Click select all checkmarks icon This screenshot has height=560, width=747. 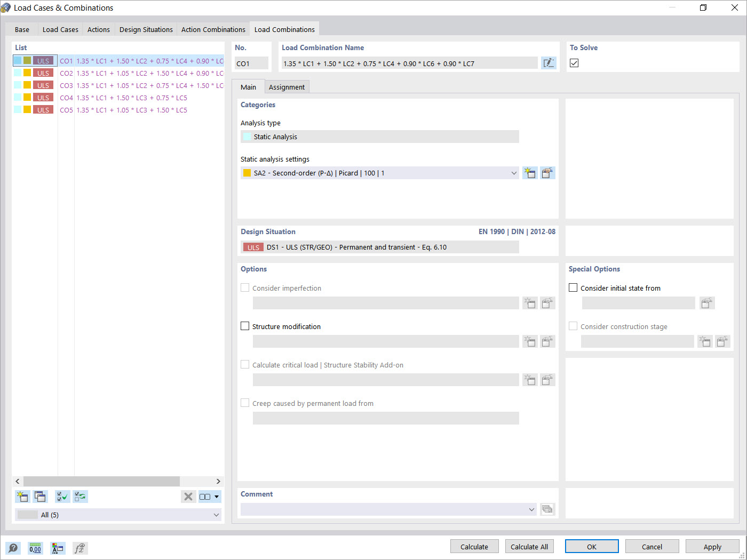coord(62,497)
